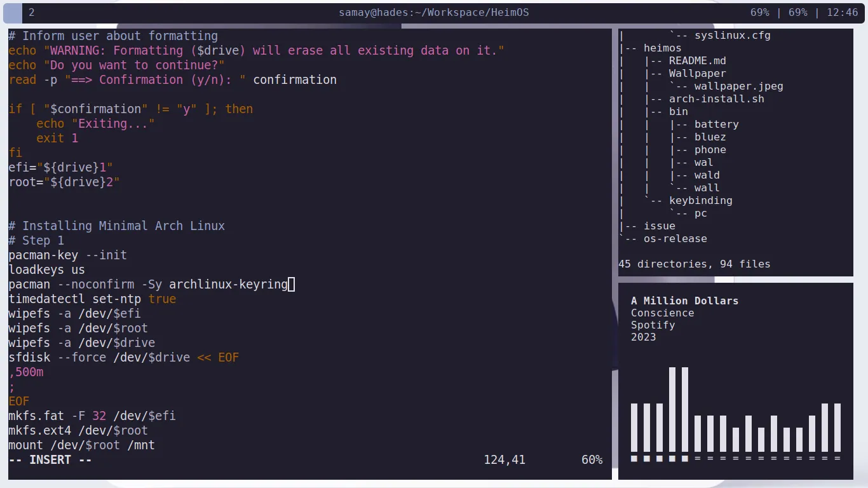Click the bluez entry in bin folder
Viewport: 868px width, 488px height.
tap(710, 137)
